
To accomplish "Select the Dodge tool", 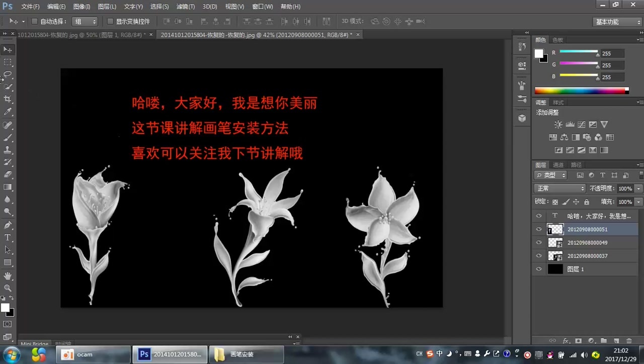I will (x=8, y=212).
